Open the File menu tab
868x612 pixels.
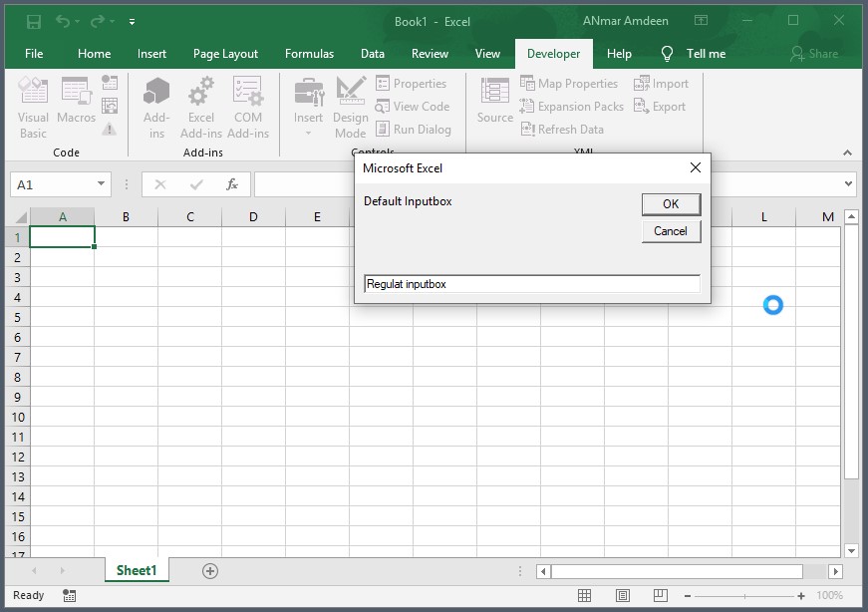click(34, 54)
